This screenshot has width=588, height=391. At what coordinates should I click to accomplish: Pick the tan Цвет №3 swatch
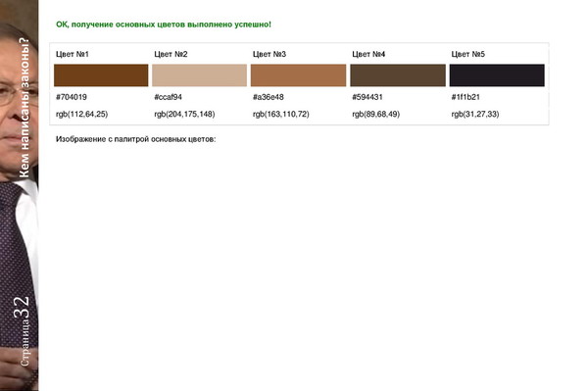coord(299,75)
